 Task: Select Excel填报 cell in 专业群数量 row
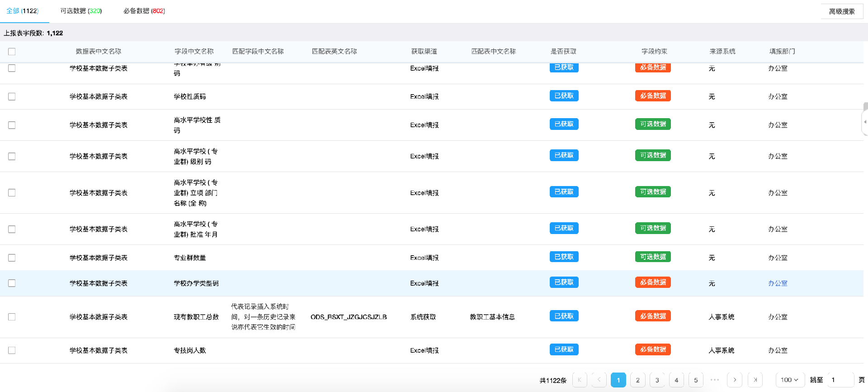click(x=425, y=258)
